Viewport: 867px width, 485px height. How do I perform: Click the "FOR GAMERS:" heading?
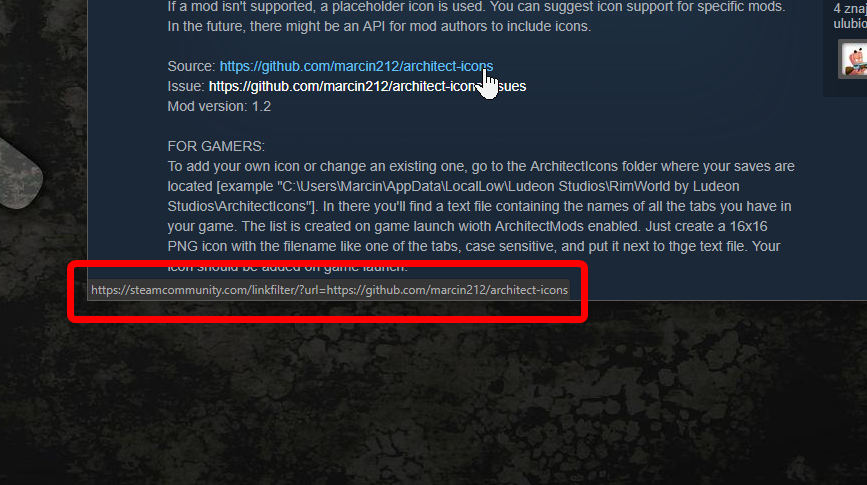[216, 146]
